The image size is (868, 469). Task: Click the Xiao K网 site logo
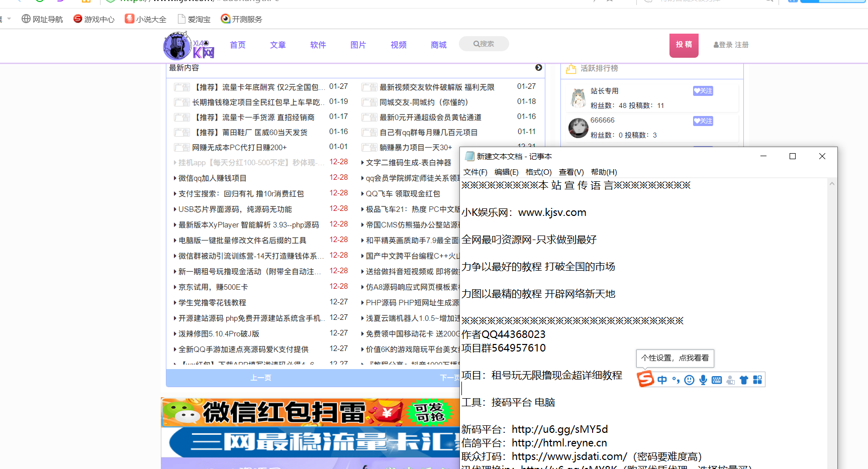pyautogui.click(x=189, y=46)
